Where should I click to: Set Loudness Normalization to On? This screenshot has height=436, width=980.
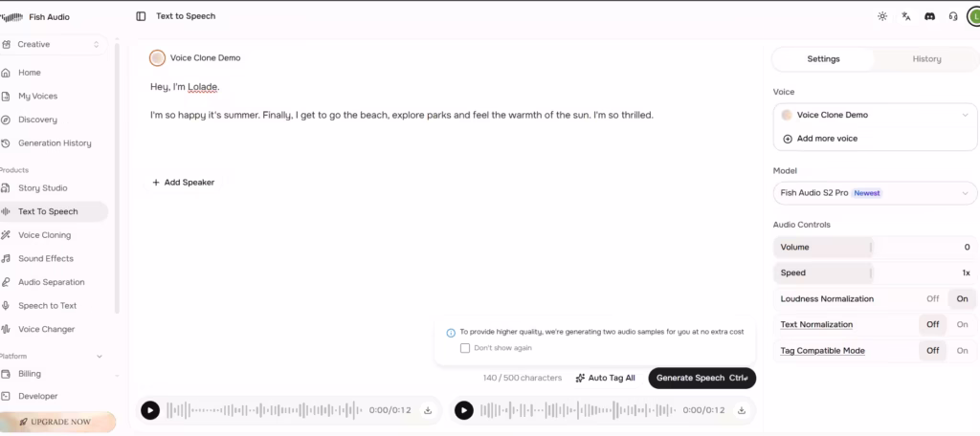[963, 299]
